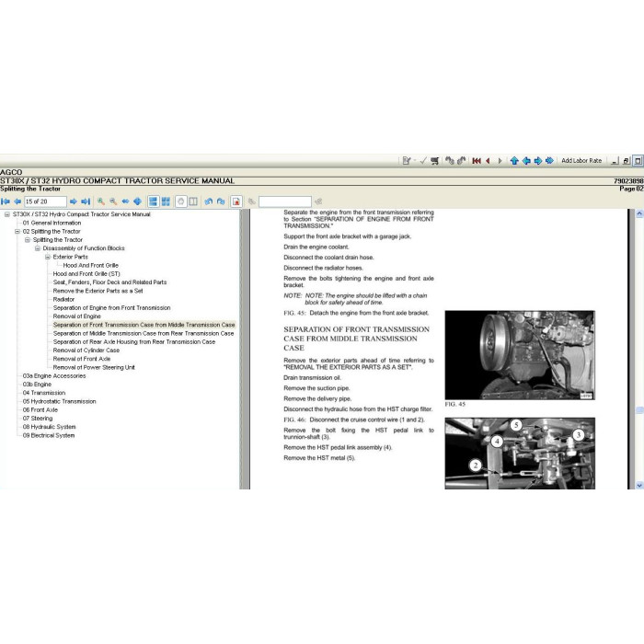Select Separation of Front Transmission Case from Middle entry

click(x=144, y=325)
